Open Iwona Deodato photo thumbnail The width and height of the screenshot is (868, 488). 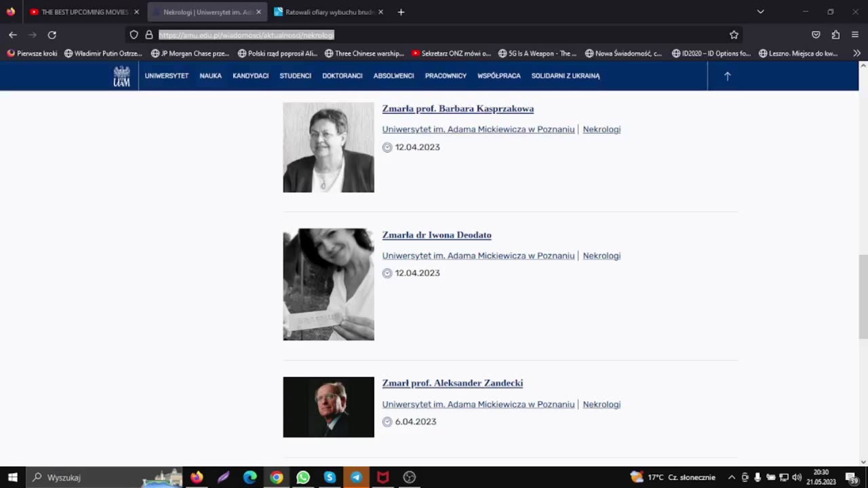tap(328, 284)
